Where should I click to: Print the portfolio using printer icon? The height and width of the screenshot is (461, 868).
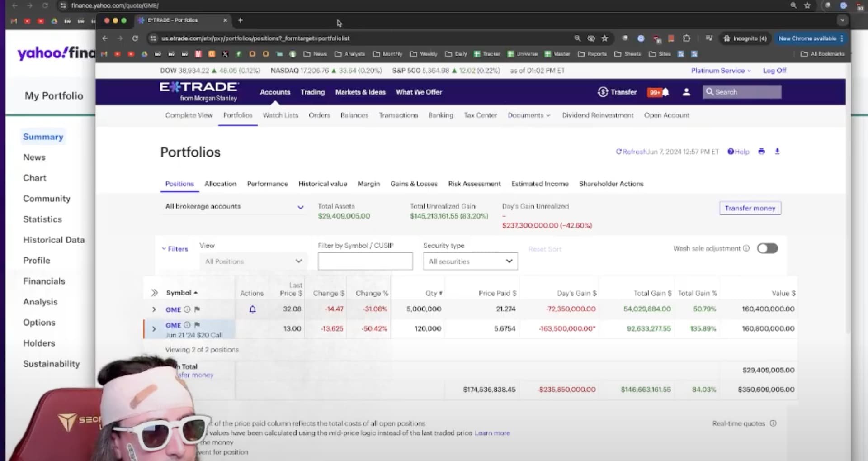[x=761, y=152]
